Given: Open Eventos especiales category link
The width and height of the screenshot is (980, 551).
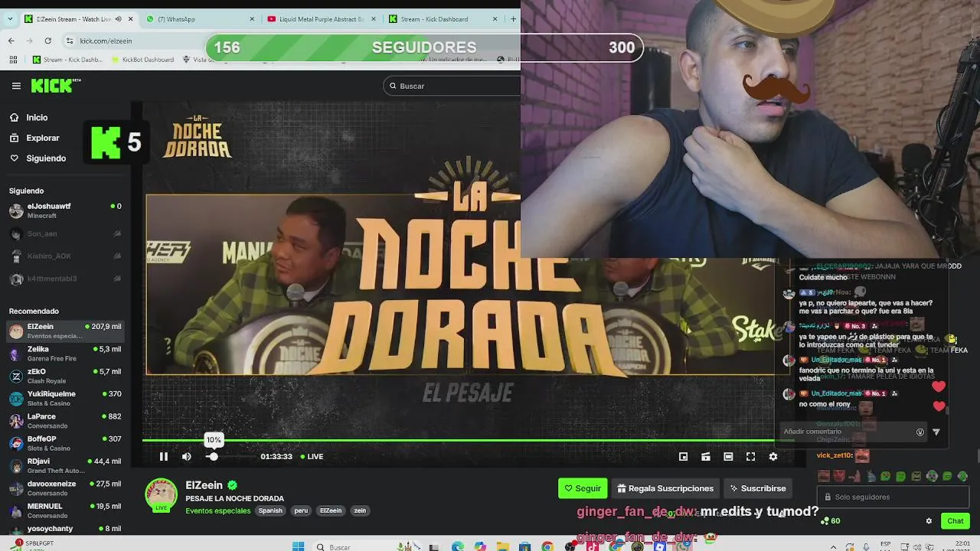Looking at the screenshot, I should 218,510.
